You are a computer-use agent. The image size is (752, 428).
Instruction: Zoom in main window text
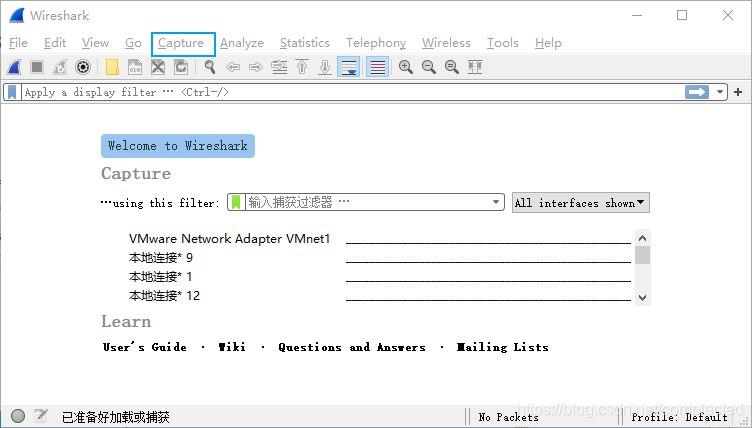pos(406,67)
